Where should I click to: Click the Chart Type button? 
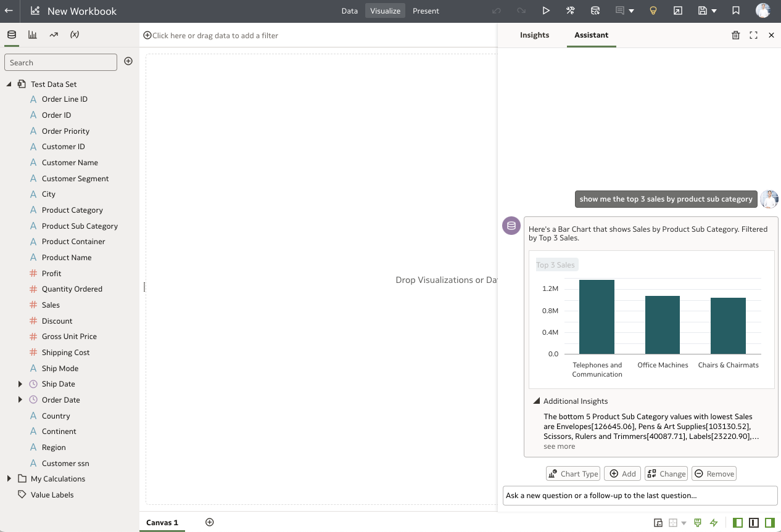click(572, 473)
